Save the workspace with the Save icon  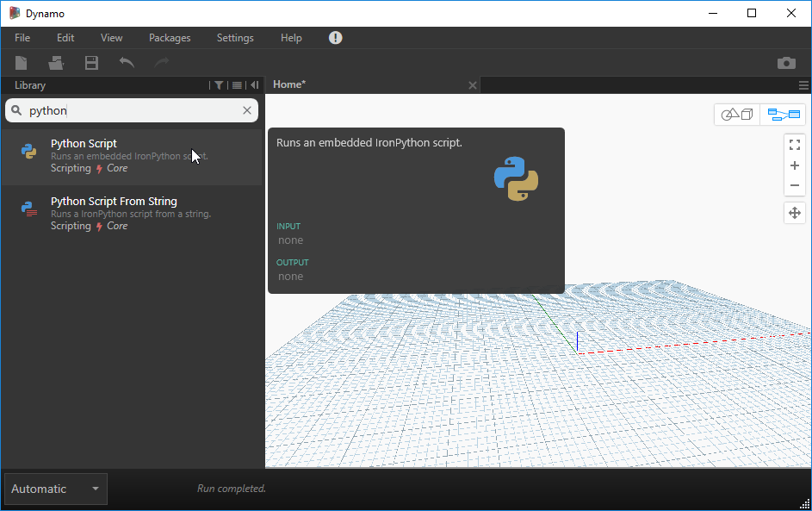coord(91,62)
